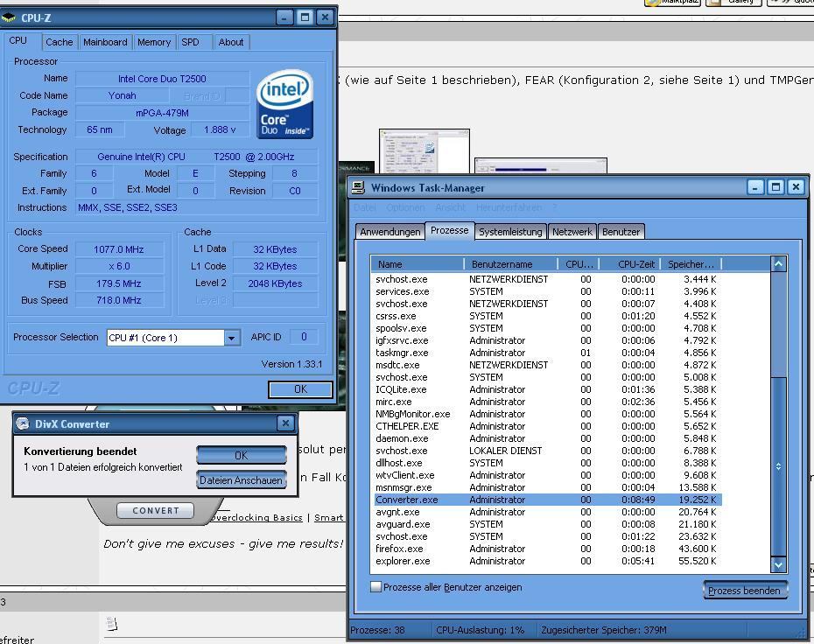Sort by the Speicher column header
This screenshot has height=644, width=814.
[691, 264]
